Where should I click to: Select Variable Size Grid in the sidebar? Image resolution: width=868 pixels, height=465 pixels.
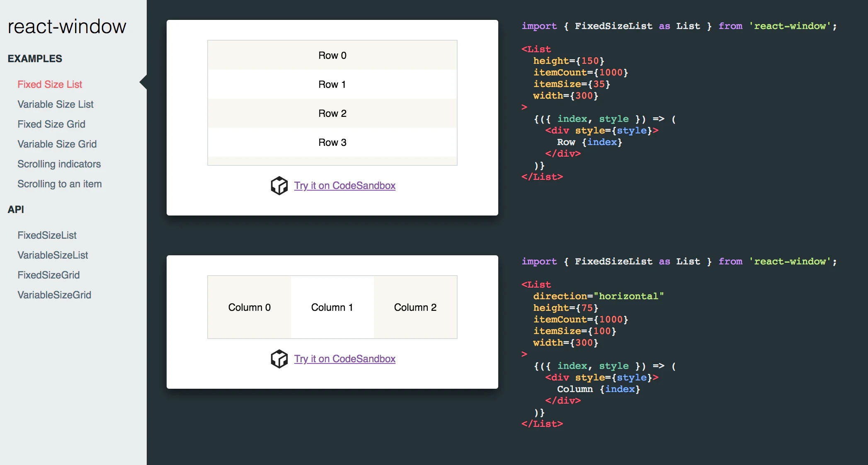[x=57, y=144]
